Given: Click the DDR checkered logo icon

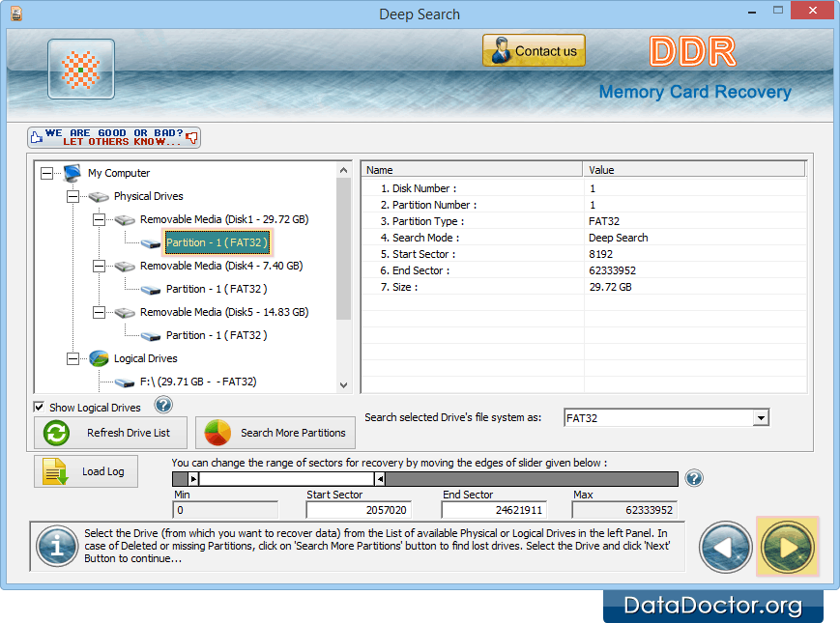Looking at the screenshot, I should pyautogui.click(x=81, y=70).
